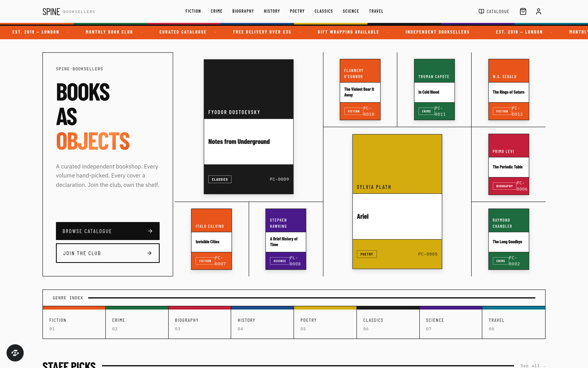Open the Invisible Cities book cover
The width and height of the screenshot is (588, 368).
[x=211, y=239]
